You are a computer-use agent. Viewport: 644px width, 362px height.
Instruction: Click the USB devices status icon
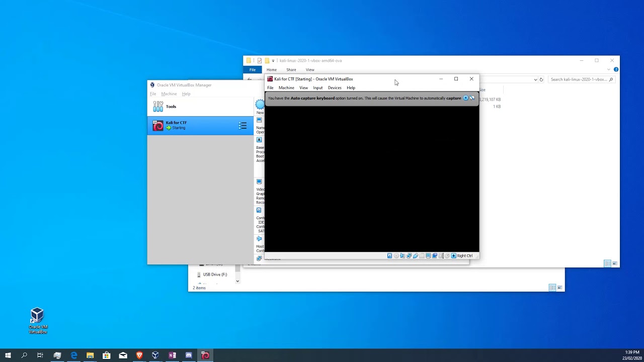click(x=416, y=255)
